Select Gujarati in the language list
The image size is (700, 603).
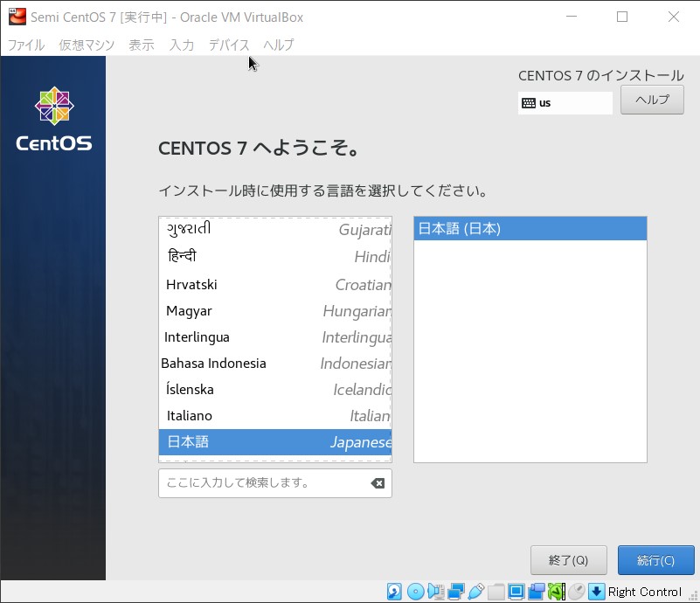click(x=275, y=230)
